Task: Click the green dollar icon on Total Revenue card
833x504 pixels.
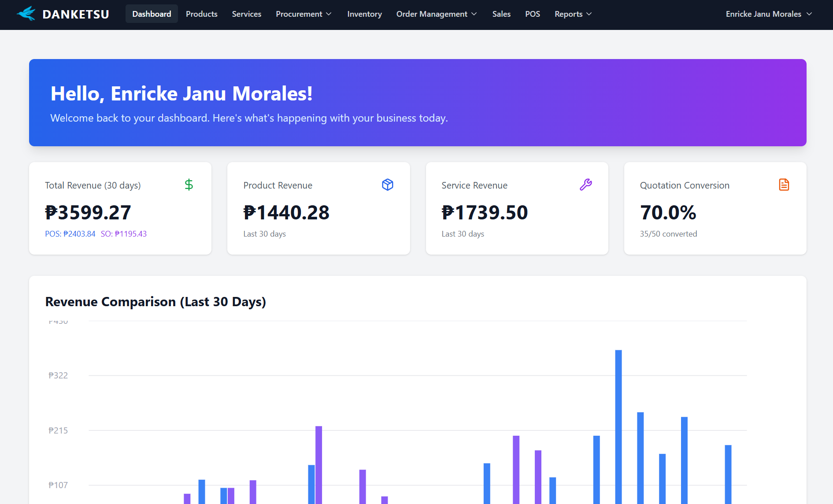Action: coord(189,185)
